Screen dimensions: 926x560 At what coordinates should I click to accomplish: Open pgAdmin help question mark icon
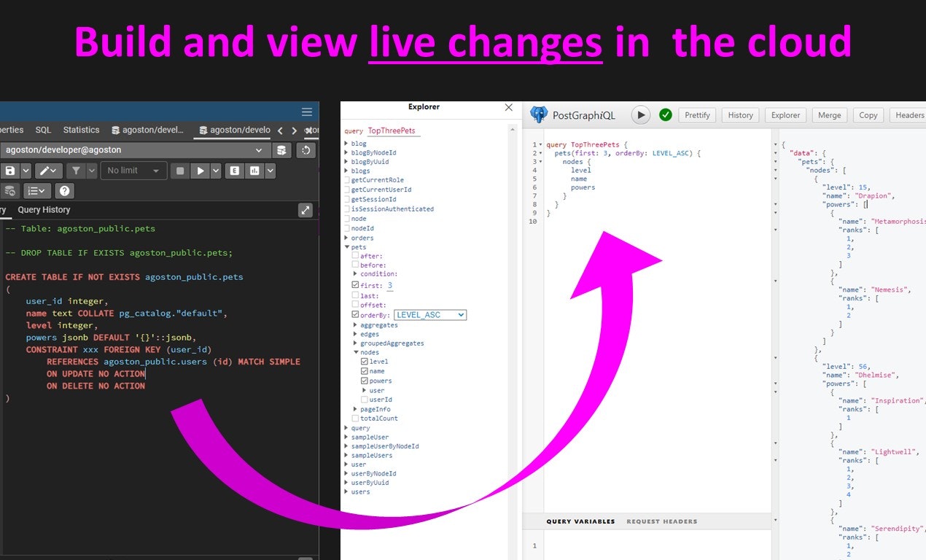(65, 191)
